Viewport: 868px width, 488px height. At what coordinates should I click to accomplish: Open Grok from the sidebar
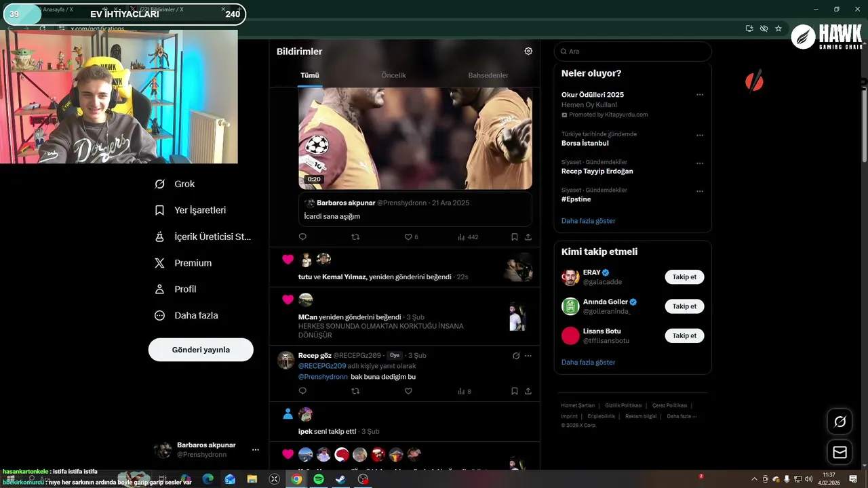click(x=175, y=184)
